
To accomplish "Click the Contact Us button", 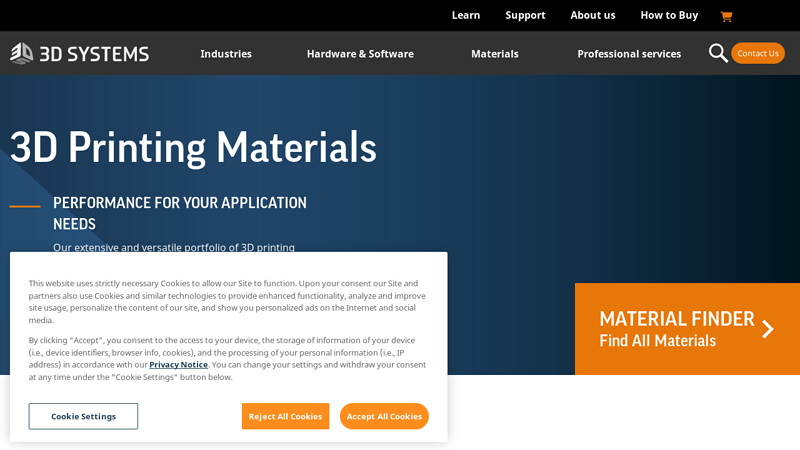I will click(758, 53).
